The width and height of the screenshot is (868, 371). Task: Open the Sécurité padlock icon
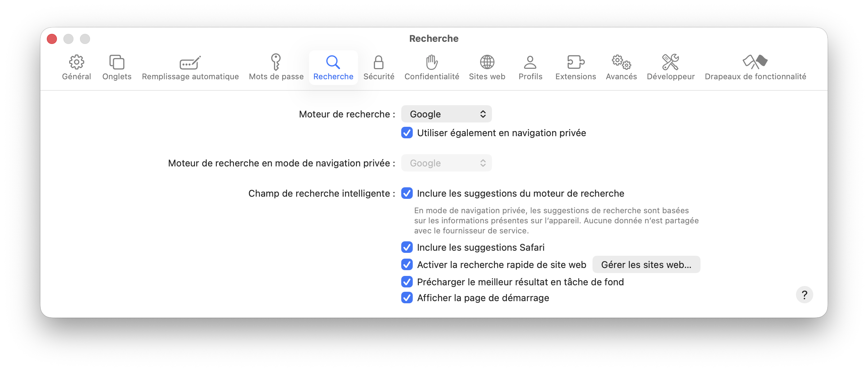click(x=379, y=62)
